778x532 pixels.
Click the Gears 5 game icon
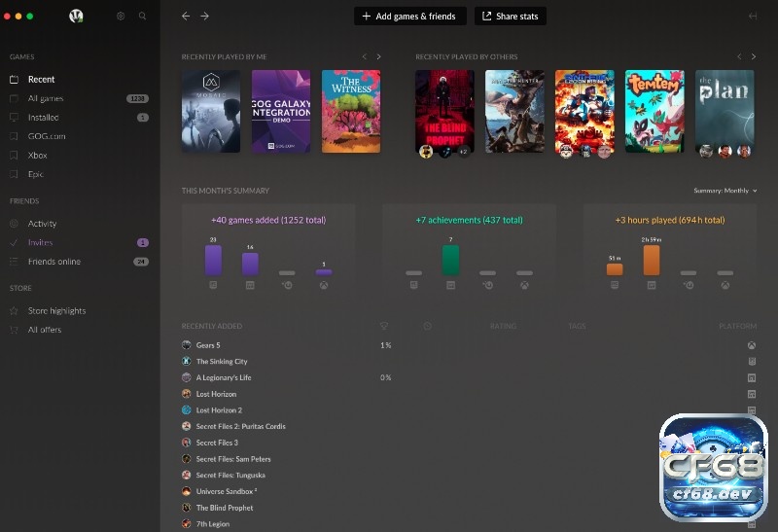pyautogui.click(x=187, y=345)
